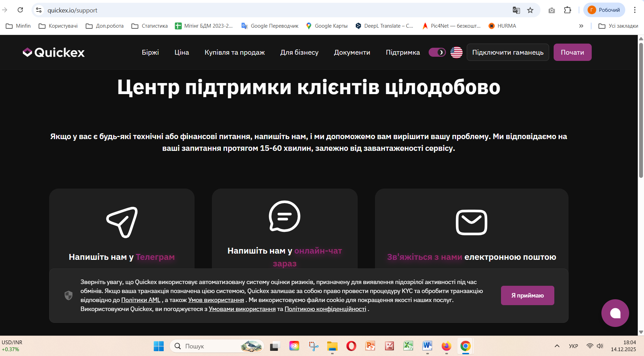Open Excel from taskbar
This screenshot has width=644, height=356.
409,346
